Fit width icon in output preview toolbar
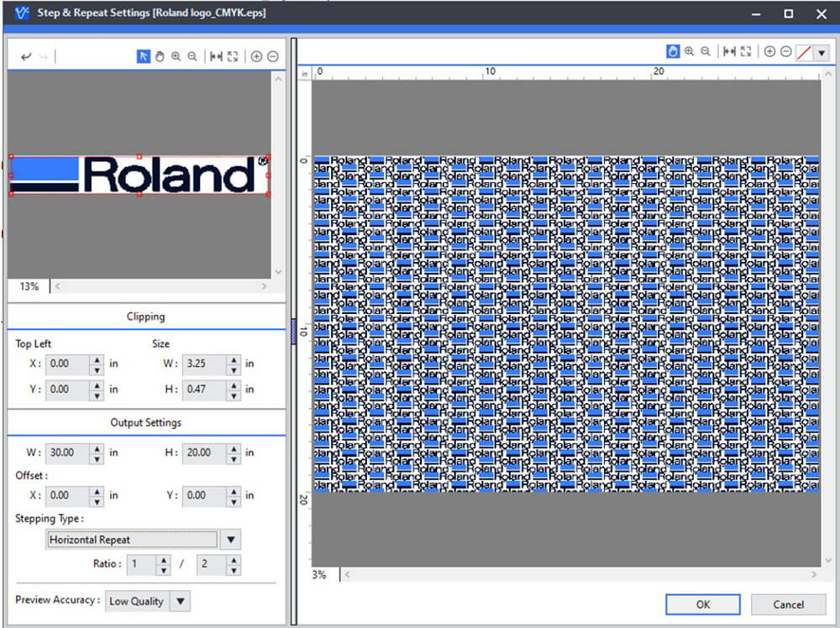Viewport: 840px width, 628px height. coord(729,51)
